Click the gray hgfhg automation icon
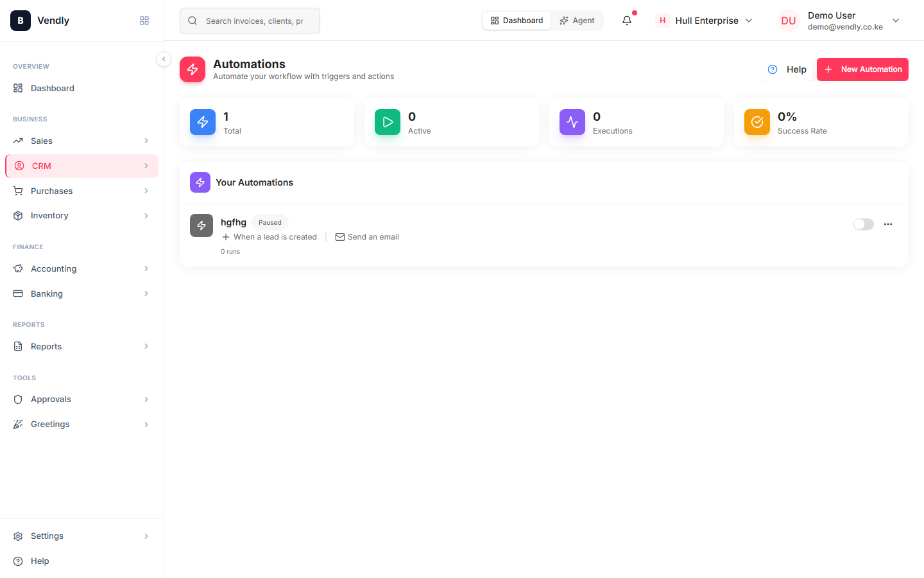 pyautogui.click(x=201, y=225)
